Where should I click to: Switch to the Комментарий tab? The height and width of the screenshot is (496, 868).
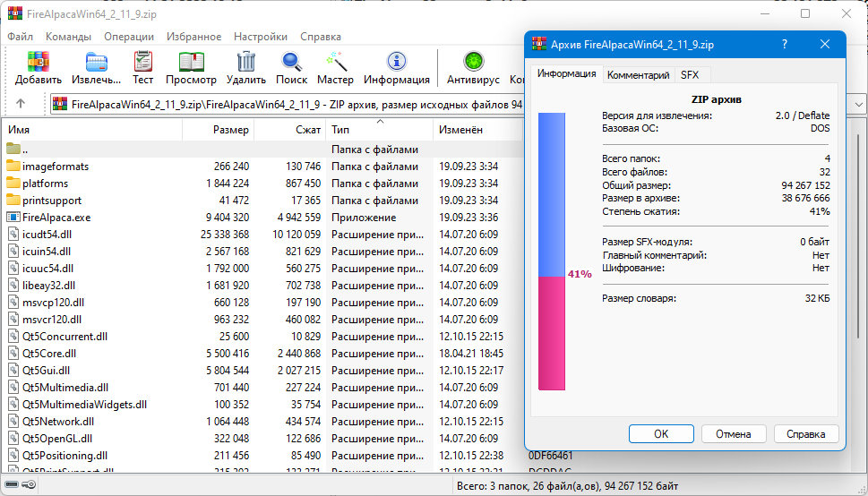pos(639,74)
